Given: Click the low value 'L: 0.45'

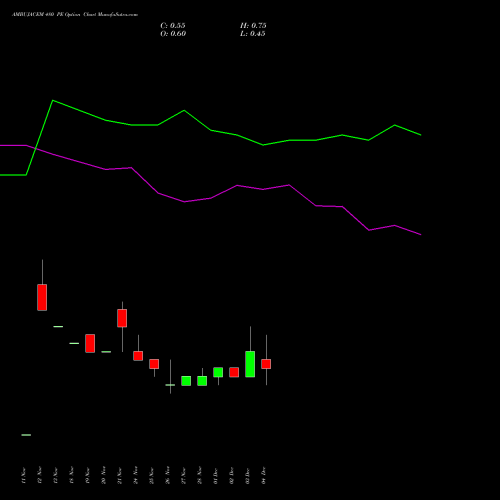Looking at the screenshot, I should click(x=253, y=34).
